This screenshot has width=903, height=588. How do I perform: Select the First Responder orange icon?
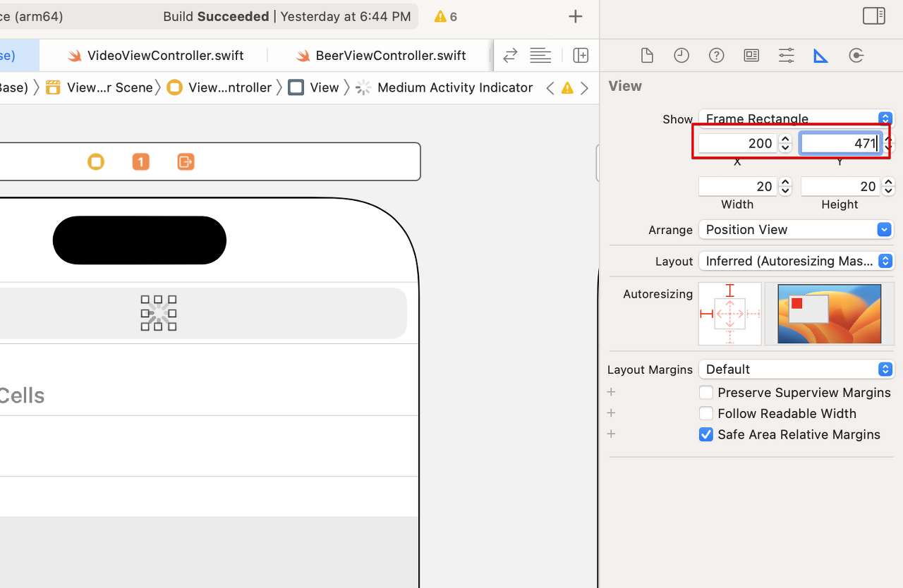click(140, 162)
